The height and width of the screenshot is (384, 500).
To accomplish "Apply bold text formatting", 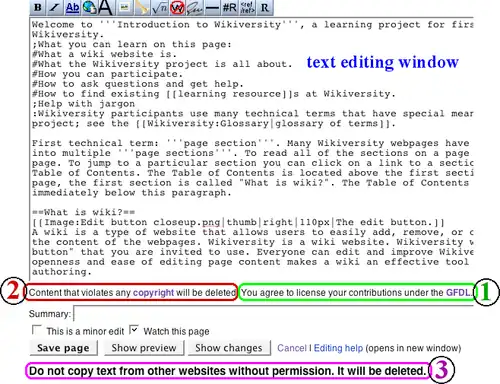I will click(38, 7).
